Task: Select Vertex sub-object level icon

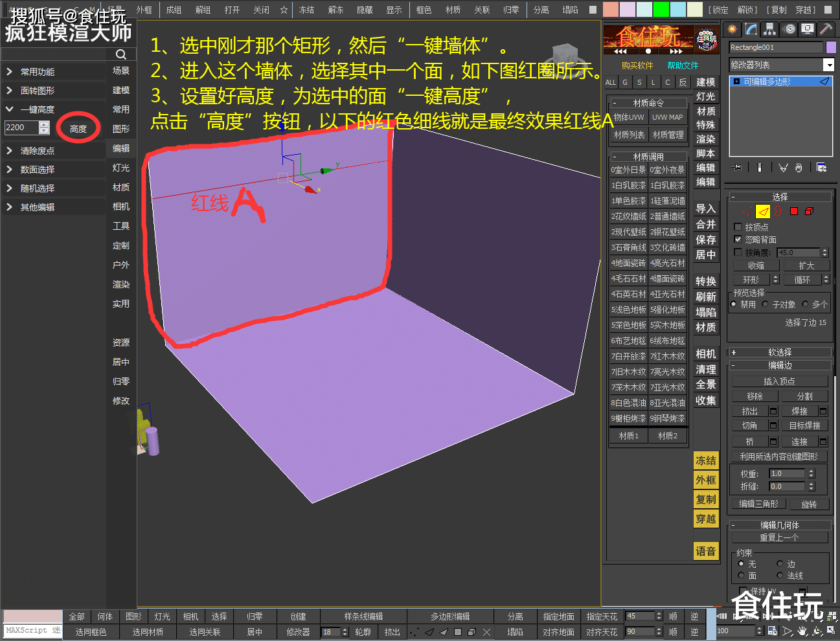Action: point(747,211)
